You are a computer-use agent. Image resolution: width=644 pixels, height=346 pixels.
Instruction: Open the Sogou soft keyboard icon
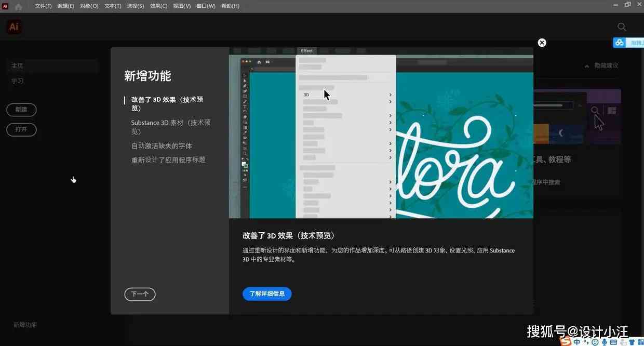(x=614, y=342)
